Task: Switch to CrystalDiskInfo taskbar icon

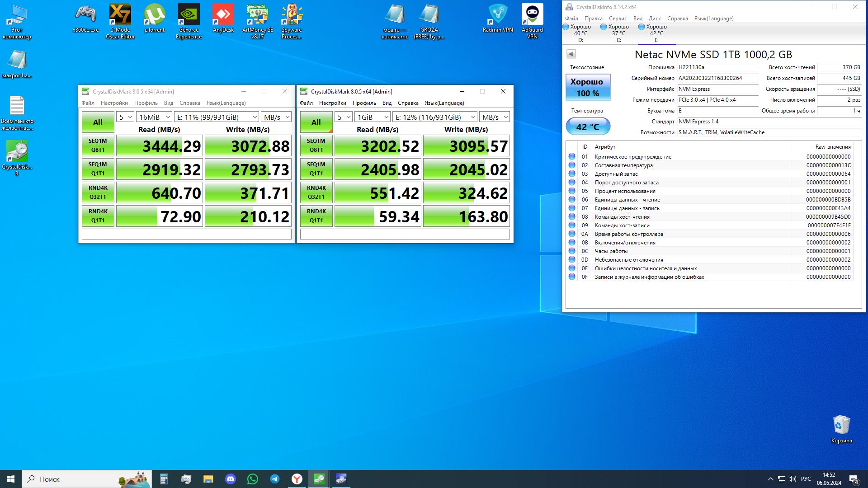Action: pyautogui.click(x=341, y=479)
